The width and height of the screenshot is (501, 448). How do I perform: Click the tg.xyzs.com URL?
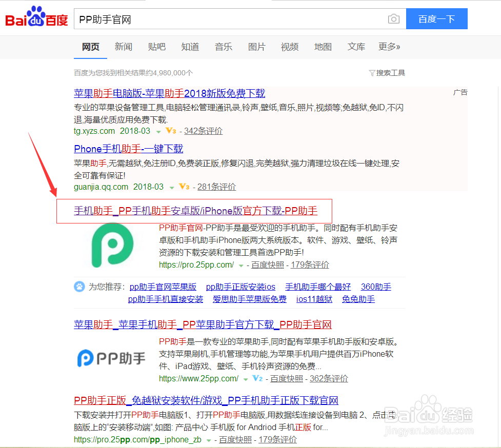point(94,131)
